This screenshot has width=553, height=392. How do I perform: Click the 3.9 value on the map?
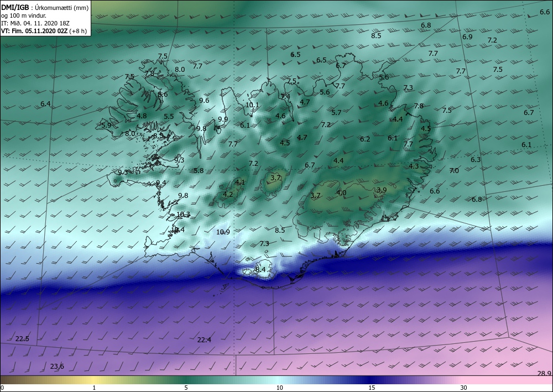click(x=382, y=190)
